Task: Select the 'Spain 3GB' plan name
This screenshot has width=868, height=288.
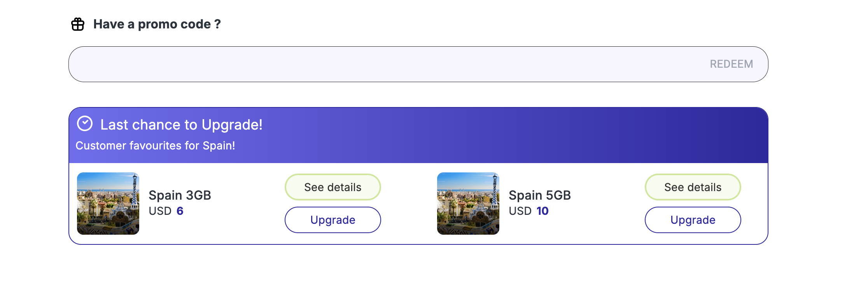Action: (180, 195)
